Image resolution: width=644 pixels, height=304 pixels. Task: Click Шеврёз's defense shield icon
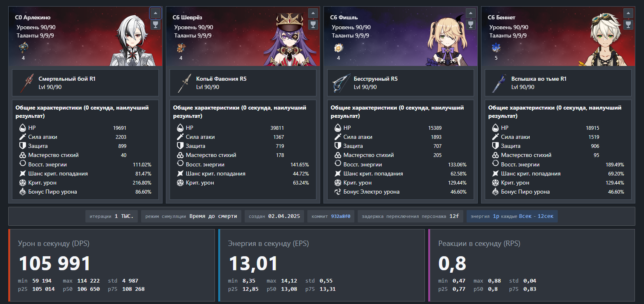click(180, 146)
